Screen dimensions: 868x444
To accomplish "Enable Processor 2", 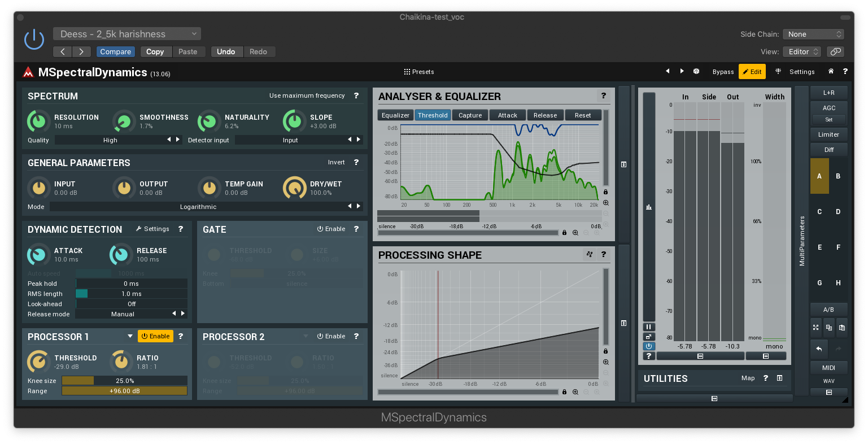I will pos(331,336).
